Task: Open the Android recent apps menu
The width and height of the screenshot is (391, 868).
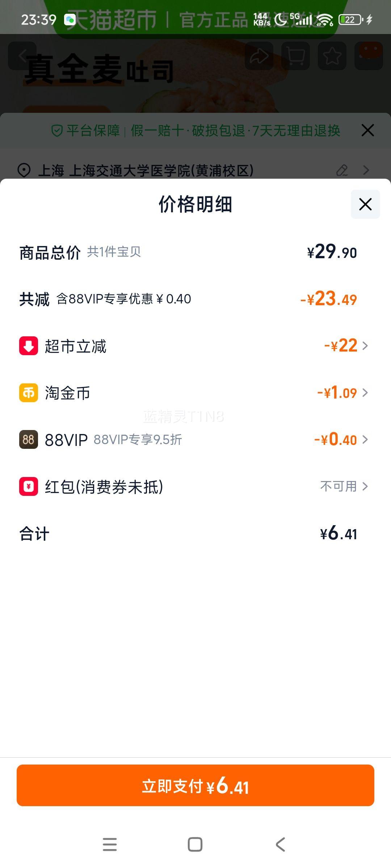Action: [x=110, y=844]
